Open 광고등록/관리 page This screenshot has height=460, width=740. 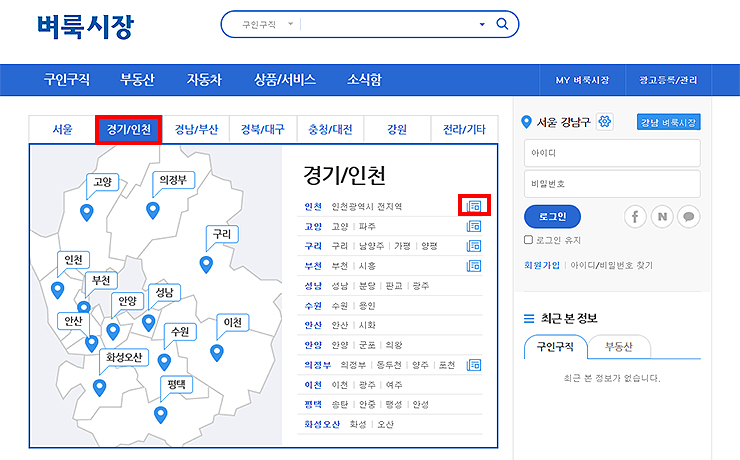(668, 80)
